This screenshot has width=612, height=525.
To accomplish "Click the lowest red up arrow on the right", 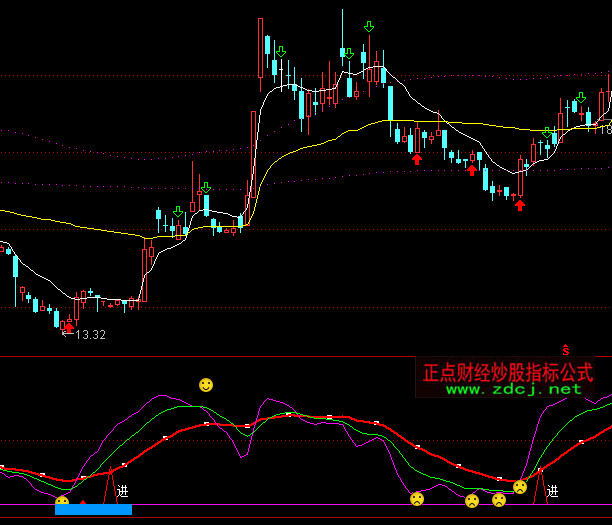I will tap(520, 205).
